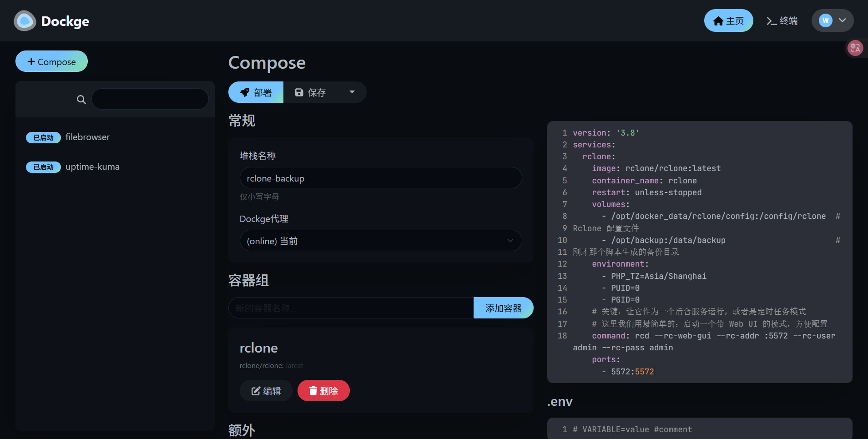Save the compose with 保存 button

[x=311, y=92]
